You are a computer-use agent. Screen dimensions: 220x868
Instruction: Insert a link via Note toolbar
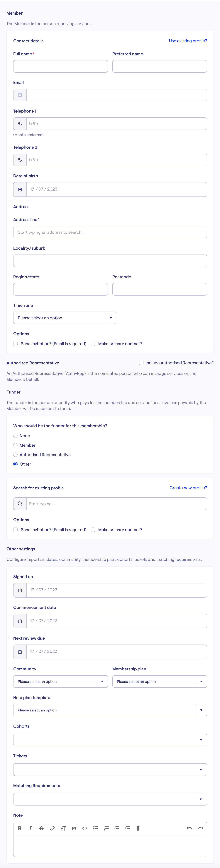pyautogui.click(x=52, y=828)
